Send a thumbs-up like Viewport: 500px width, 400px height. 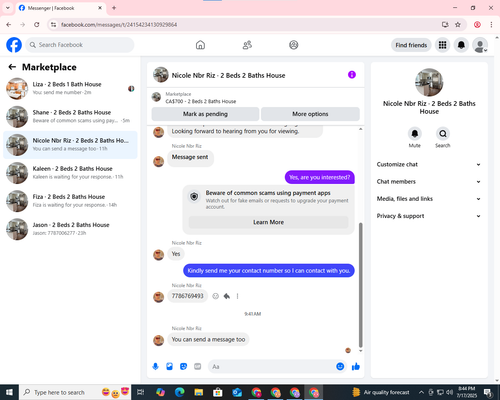(356, 367)
